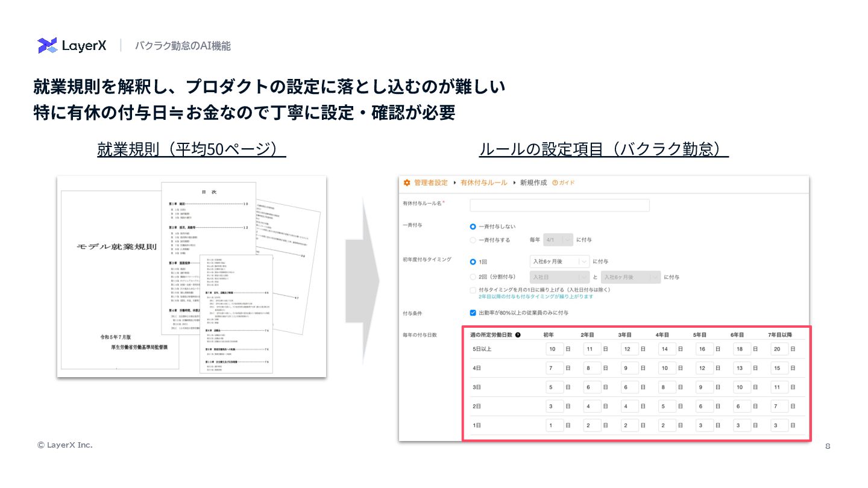Image resolution: width=868 pixels, height=488 pixels.
Task: Click the 初年 column header
Action: pyautogui.click(x=549, y=335)
